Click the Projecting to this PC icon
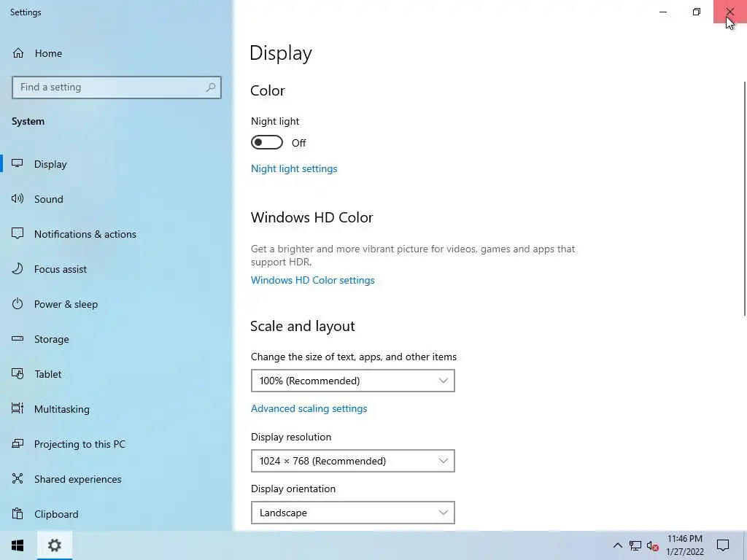The height and width of the screenshot is (560, 747). point(18,444)
